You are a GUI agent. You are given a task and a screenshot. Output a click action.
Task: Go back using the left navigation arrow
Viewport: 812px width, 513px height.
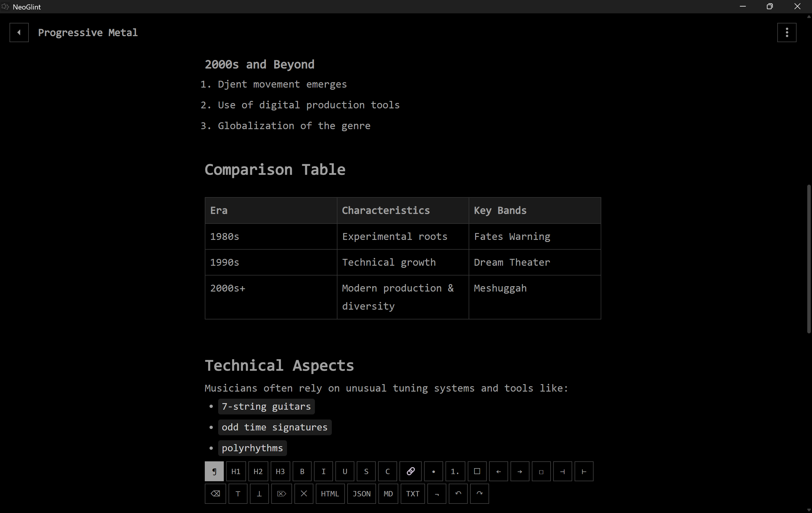19,32
